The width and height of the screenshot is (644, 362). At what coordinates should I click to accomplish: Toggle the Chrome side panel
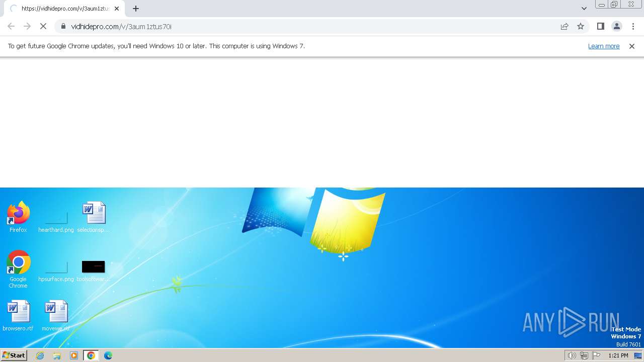[x=601, y=26]
